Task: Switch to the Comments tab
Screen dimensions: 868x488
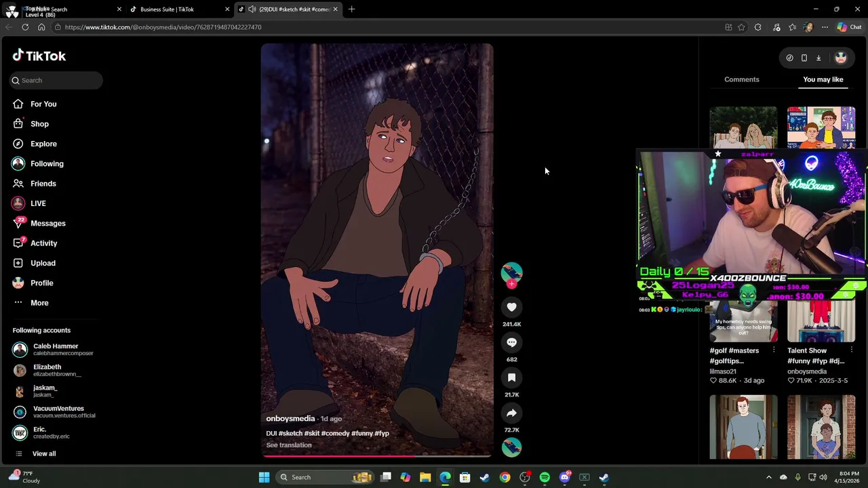Action: 742,79
